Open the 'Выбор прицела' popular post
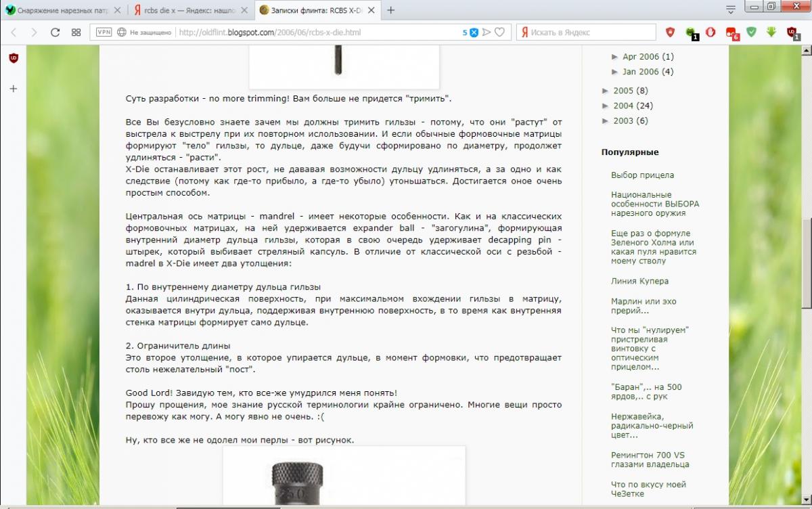This screenshot has height=509, width=812. tap(642, 175)
